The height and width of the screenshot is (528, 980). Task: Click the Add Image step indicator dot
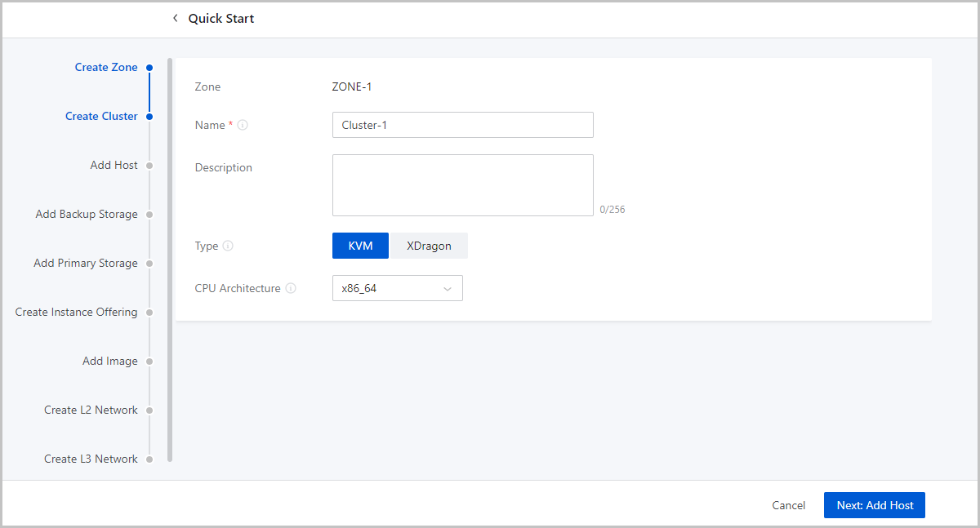click(x=149, y=361)
